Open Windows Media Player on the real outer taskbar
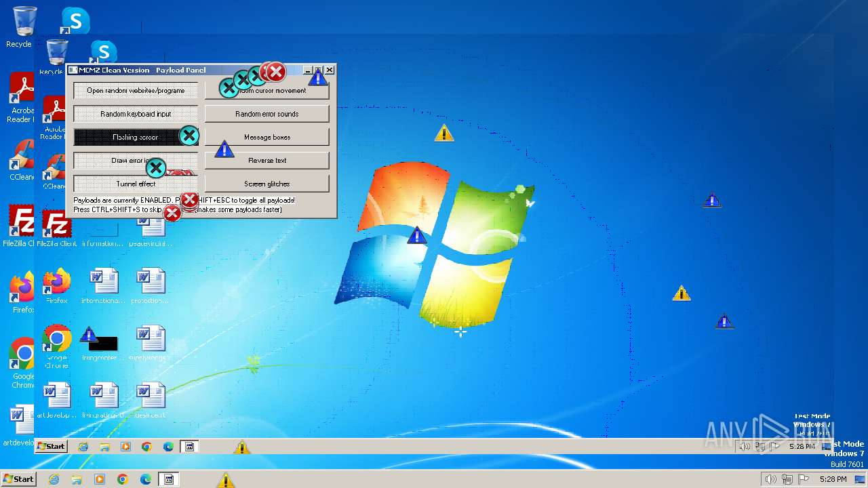This screenshot has width=868, height=488. [100, 479]
